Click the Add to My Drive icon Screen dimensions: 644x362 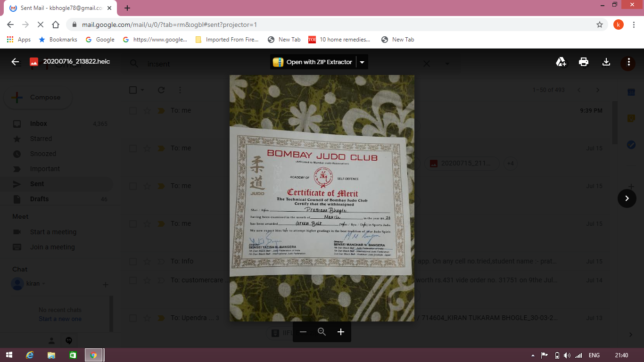pos(561,62)
